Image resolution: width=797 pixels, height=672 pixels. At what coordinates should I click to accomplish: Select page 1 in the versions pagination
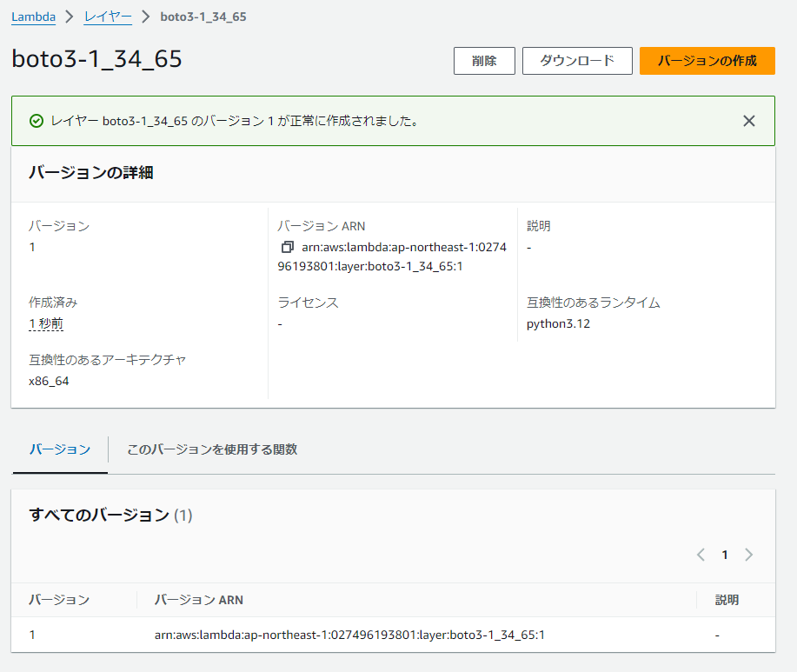(725, 555)
